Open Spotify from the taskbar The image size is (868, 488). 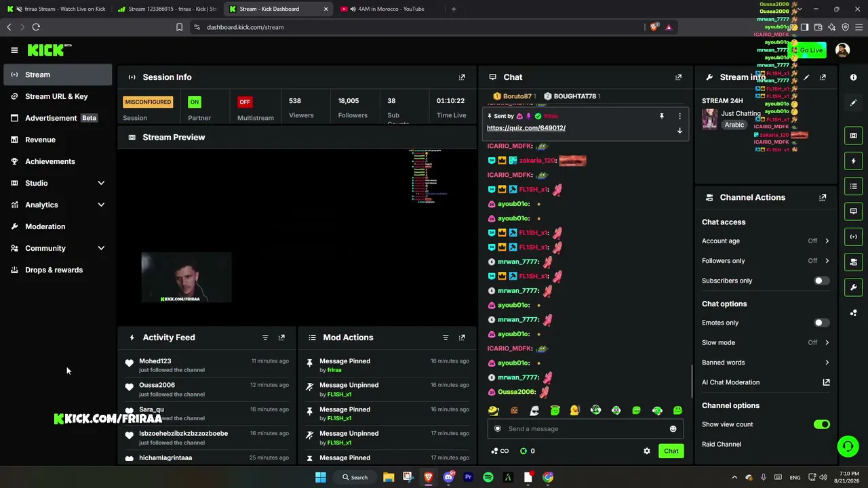click(x=488, y=477)
